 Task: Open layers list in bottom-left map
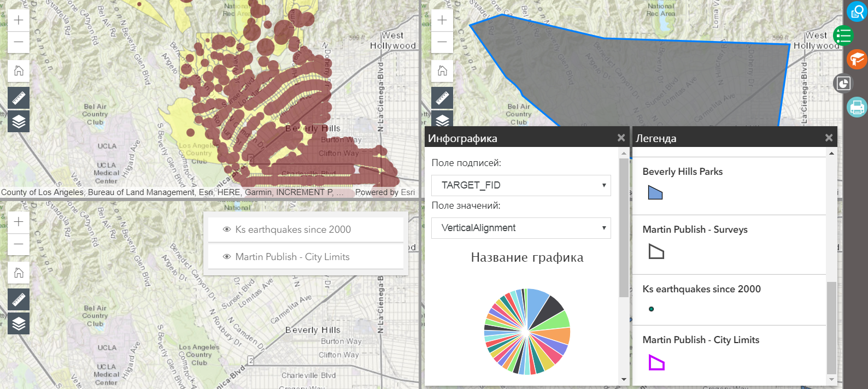(19, 323)
